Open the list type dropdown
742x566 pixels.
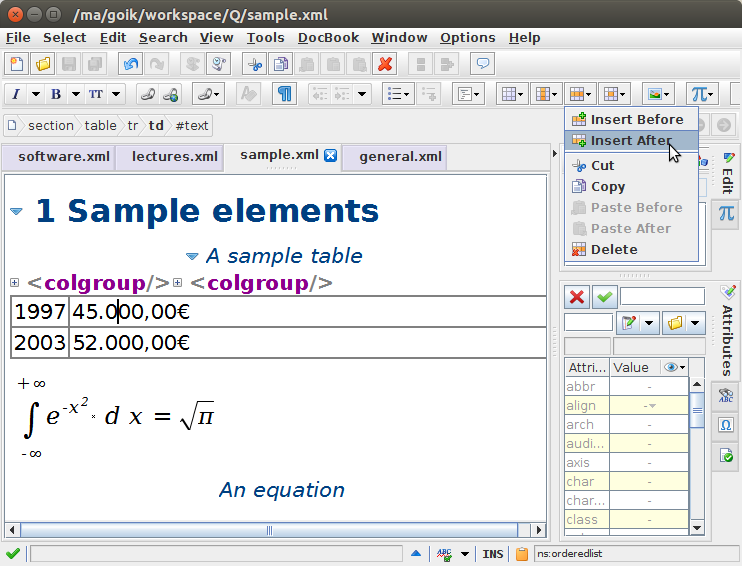398,94
